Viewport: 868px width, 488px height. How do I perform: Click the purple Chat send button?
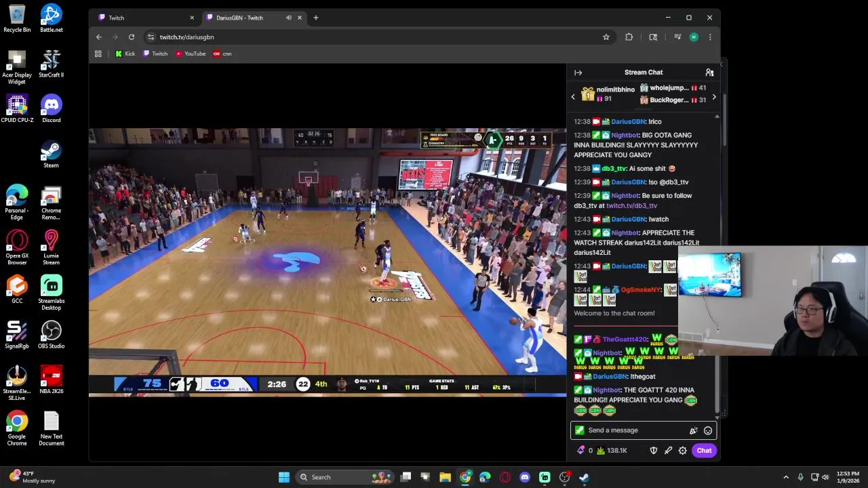click(704, 451)
